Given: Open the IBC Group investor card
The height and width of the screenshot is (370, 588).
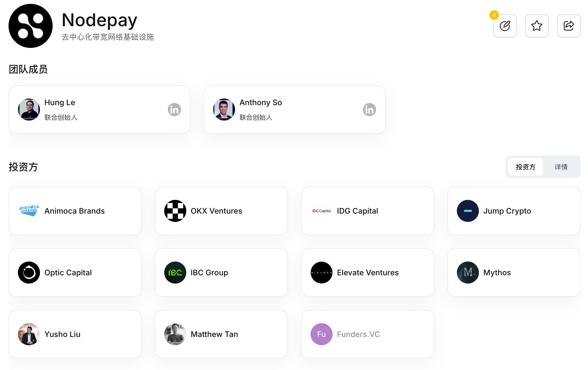Looking at the screenshot, I should pyautogui.click(x=221, y=273).
